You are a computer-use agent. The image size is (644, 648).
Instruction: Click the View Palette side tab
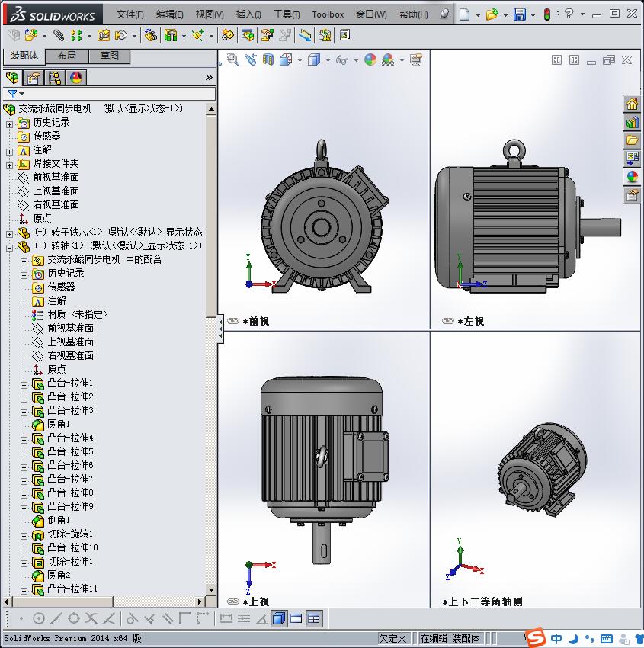(x=632, y=159)
